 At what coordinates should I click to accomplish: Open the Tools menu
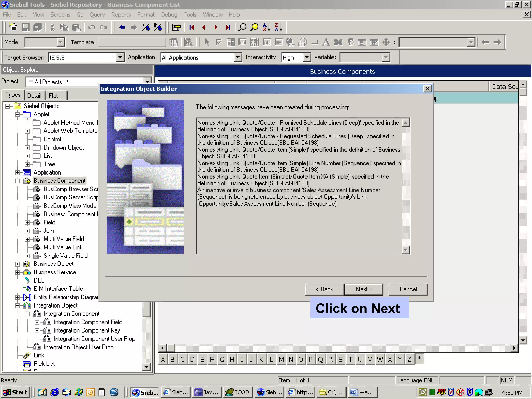(190, 15)
